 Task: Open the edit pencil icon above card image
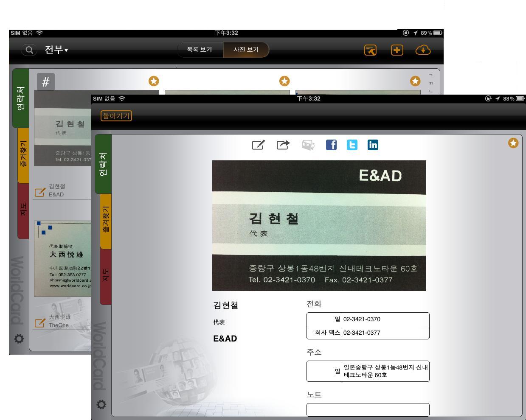pos(258,145)
